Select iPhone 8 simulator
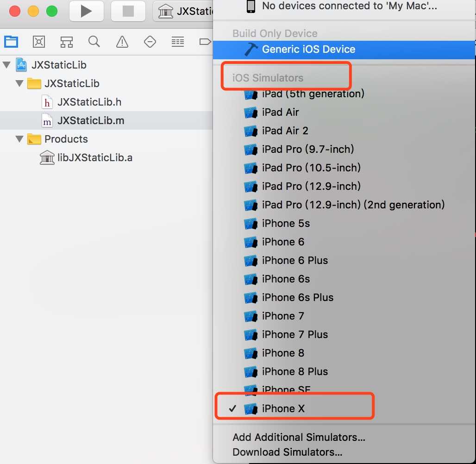476x464 pixels. tap(344, 353)
